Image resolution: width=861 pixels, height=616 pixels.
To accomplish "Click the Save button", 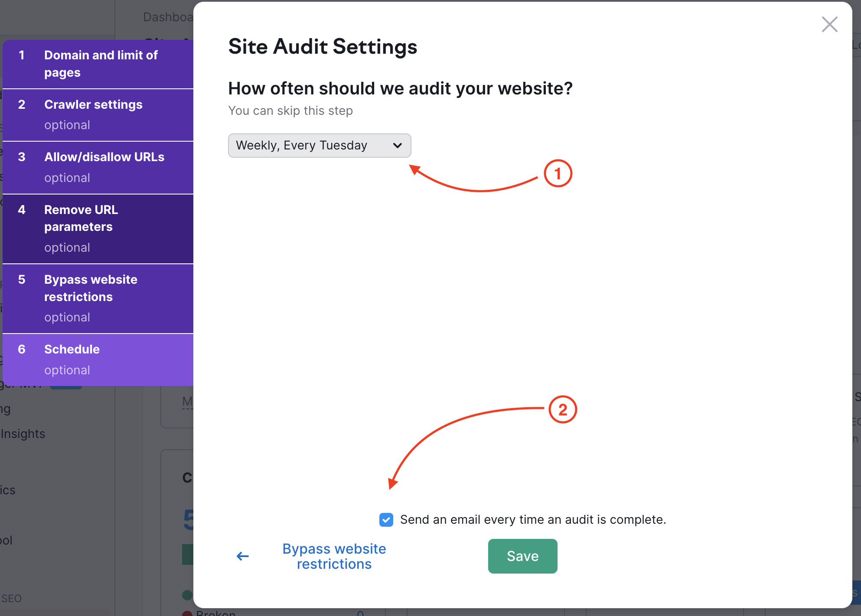I will pyautogui.click(x=522, y=556).
